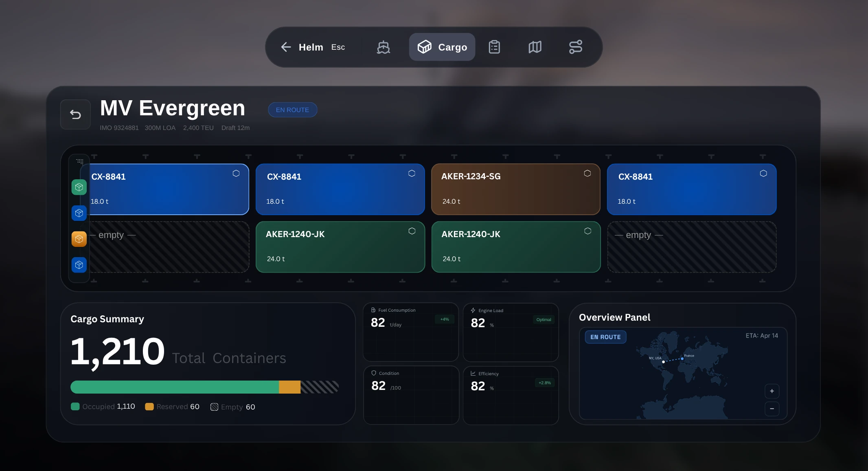
Task: Open the Engine Load metric card
Action: pyautogui.click(x=511, y=332)
